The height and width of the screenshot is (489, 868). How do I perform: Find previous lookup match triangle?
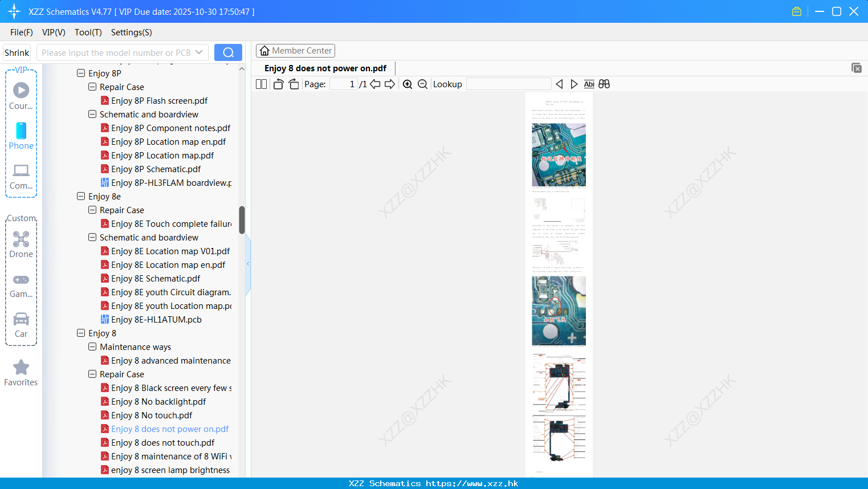pos(559,84)
